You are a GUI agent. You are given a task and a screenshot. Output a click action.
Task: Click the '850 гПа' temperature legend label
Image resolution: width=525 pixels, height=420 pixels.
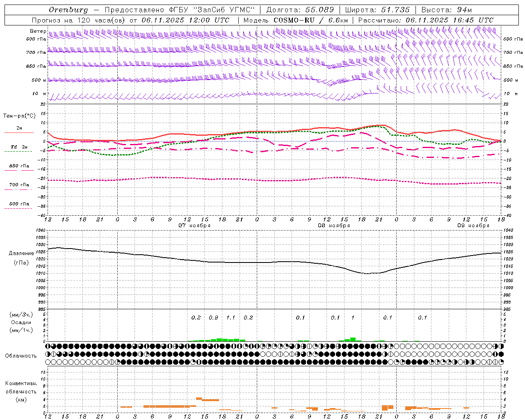(19, 166)
